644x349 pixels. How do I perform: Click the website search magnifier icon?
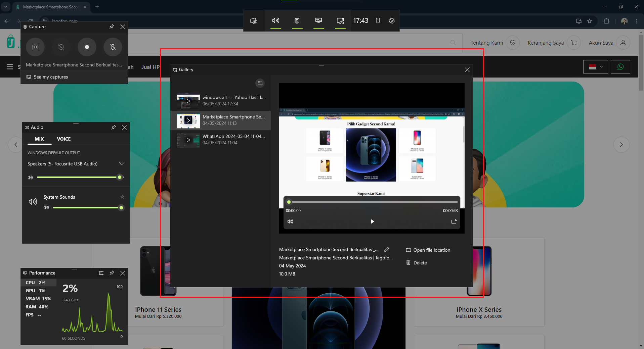tap(453, 43)
